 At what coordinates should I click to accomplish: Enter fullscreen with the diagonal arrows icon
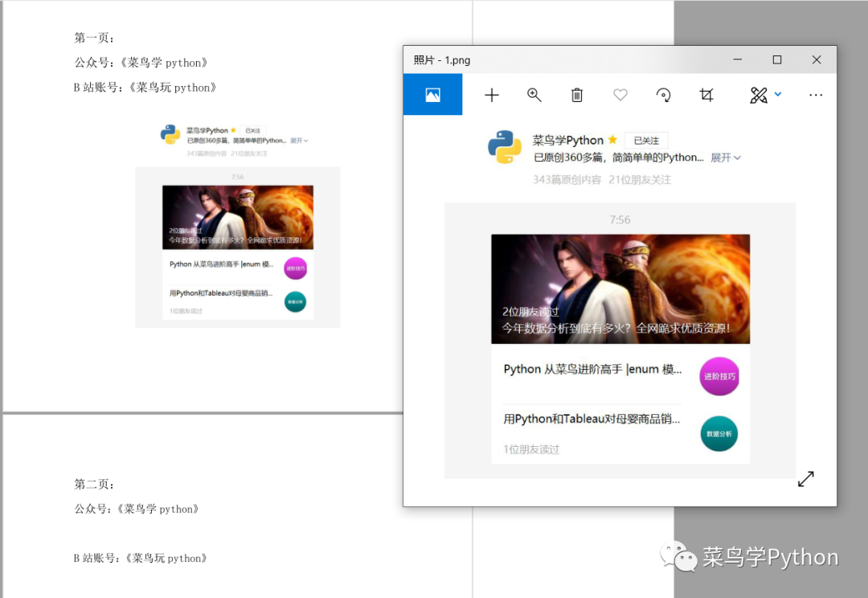tap(806, 479)
